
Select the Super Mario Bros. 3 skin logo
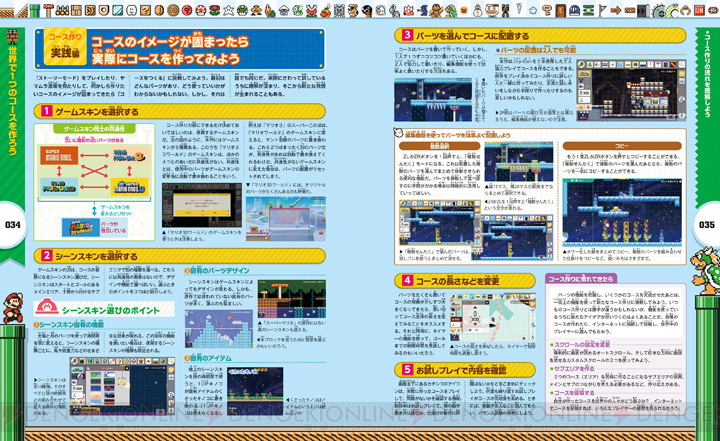point(129,156)
